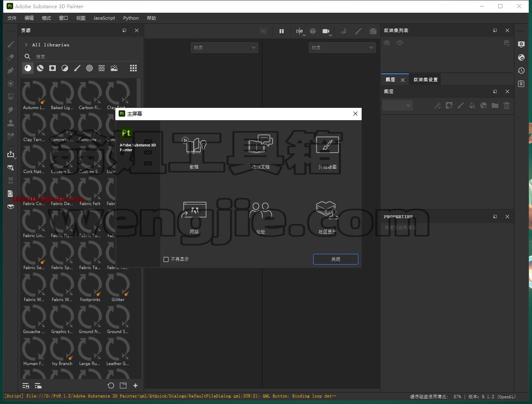Check the 不再显示 checkbox
532x404 pixels.
click(x=166, y=259)
